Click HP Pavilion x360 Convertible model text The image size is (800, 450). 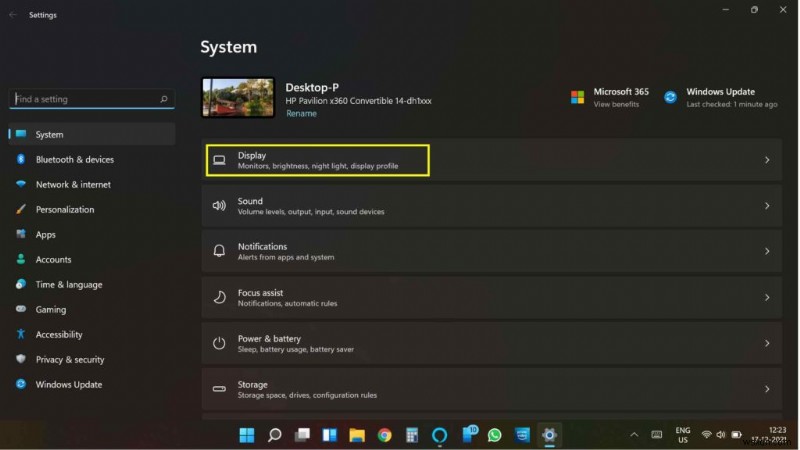coord(358,101)
